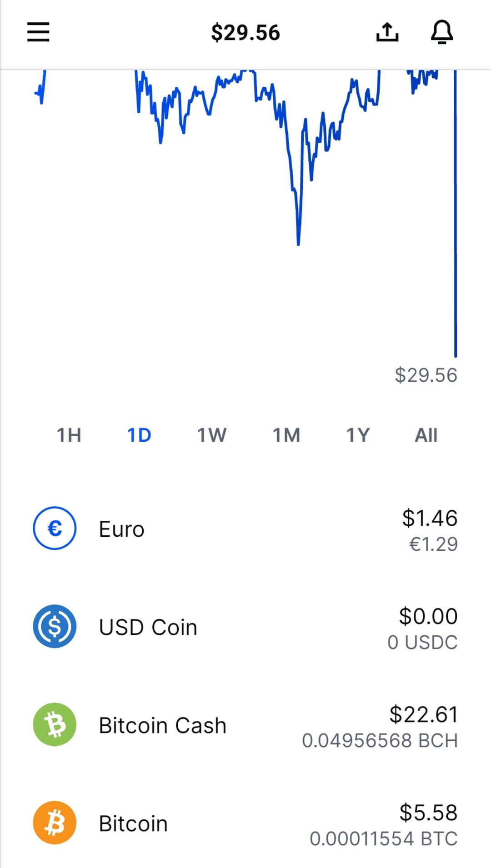
Task: Tap the Euro currency icon
Action: click(x=55, y=528)
